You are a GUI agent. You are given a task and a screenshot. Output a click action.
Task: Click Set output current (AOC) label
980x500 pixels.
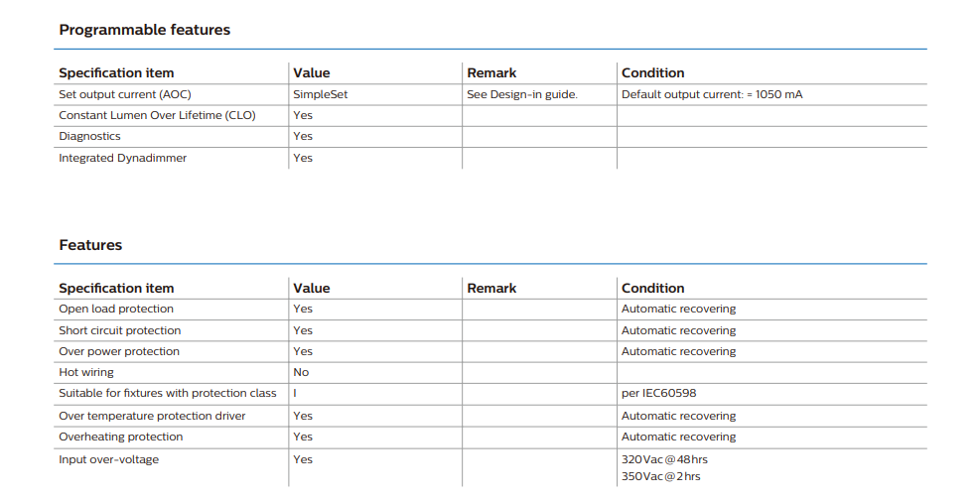tap(125, 94)
